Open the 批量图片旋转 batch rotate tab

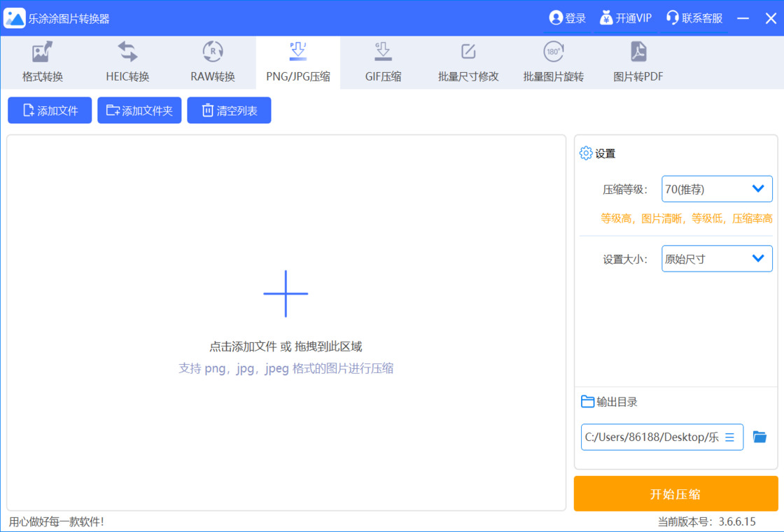pos(553,62)
